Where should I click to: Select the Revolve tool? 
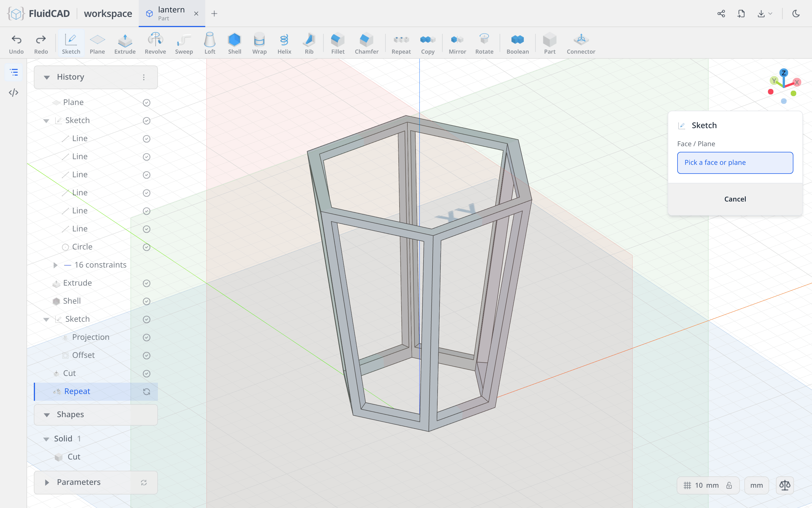pyautogui.click(x=155, y=44)
